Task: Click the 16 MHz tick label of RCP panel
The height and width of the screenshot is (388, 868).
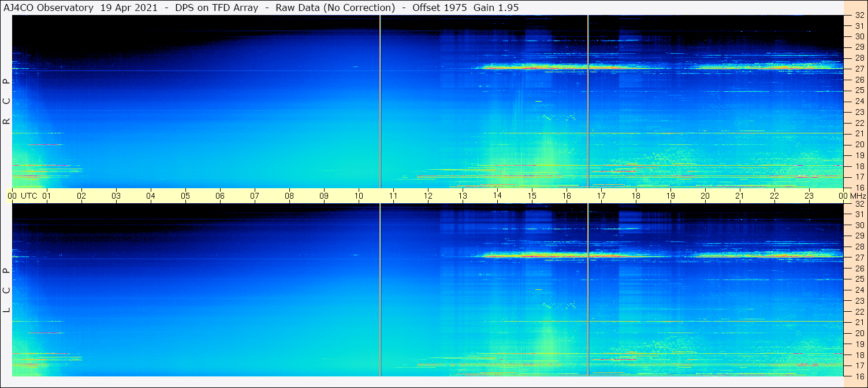Action: click(x=859, y=187)
